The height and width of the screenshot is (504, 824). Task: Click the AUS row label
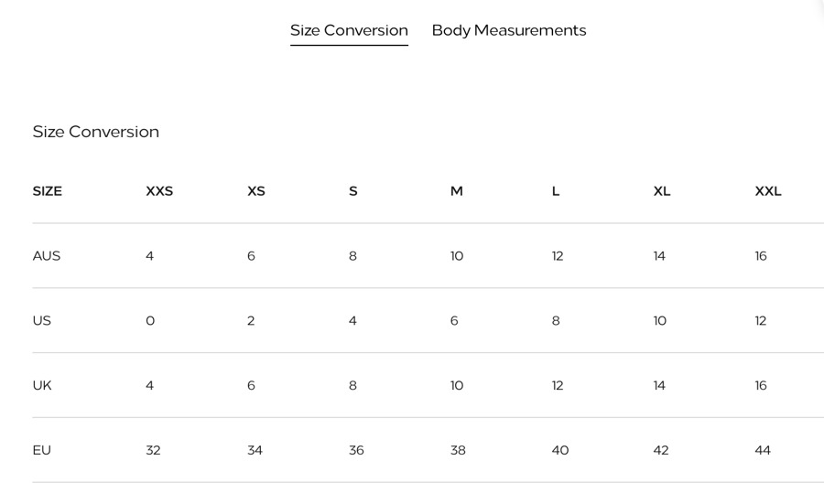click(x=47, y=256)
